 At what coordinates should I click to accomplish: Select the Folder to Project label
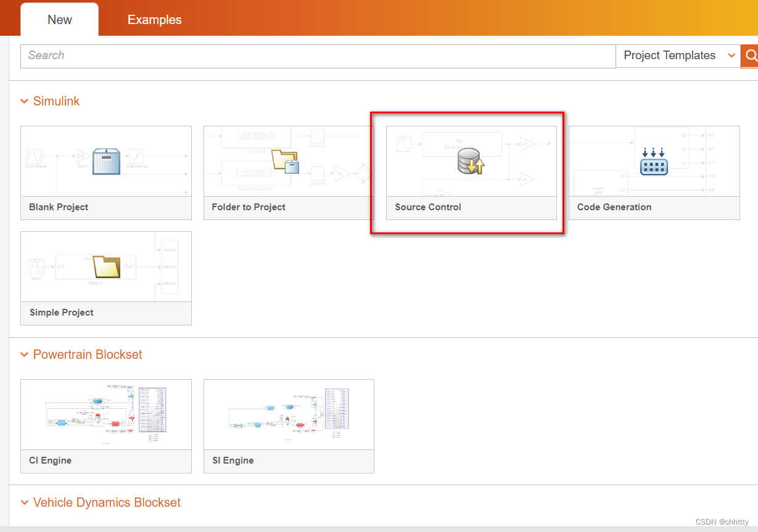pos(249,207)
